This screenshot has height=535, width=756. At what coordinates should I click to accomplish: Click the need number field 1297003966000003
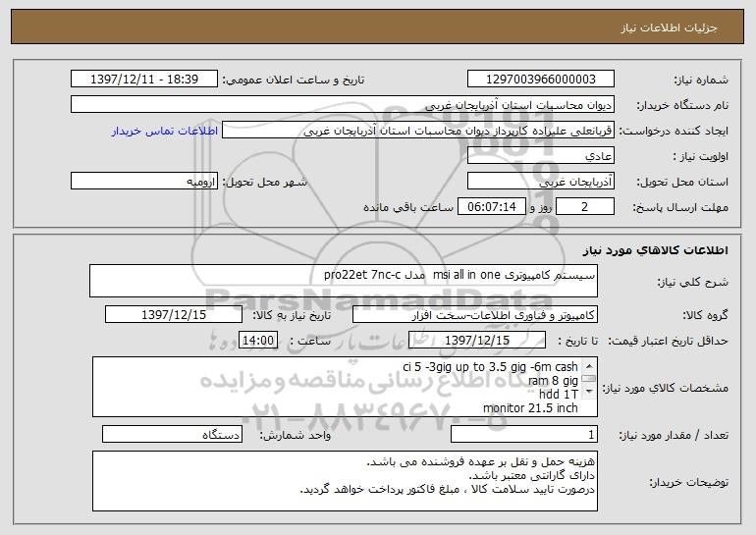[540, 80]
